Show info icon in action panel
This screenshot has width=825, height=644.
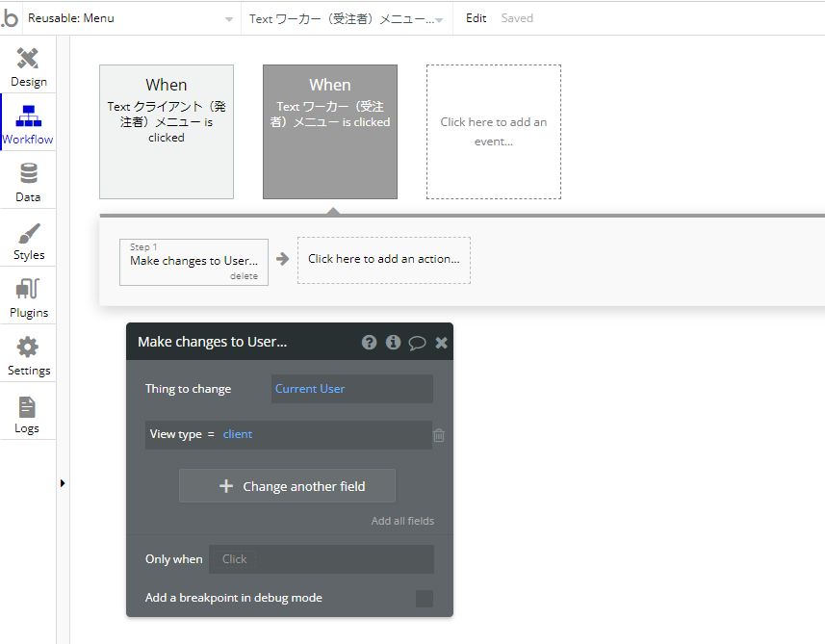(x=393, y=343)
